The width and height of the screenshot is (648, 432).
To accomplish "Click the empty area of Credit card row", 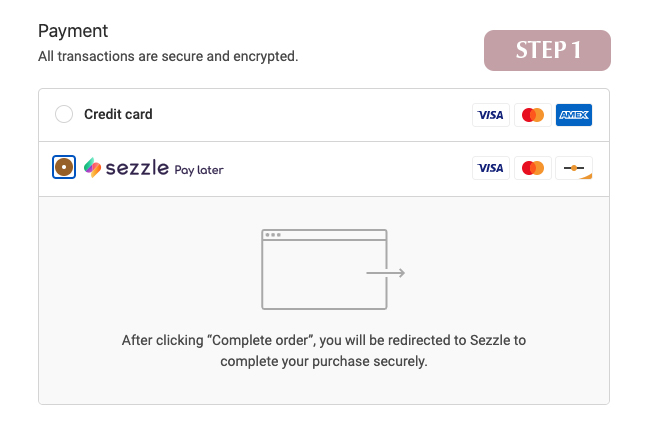I will coord(312,115).
